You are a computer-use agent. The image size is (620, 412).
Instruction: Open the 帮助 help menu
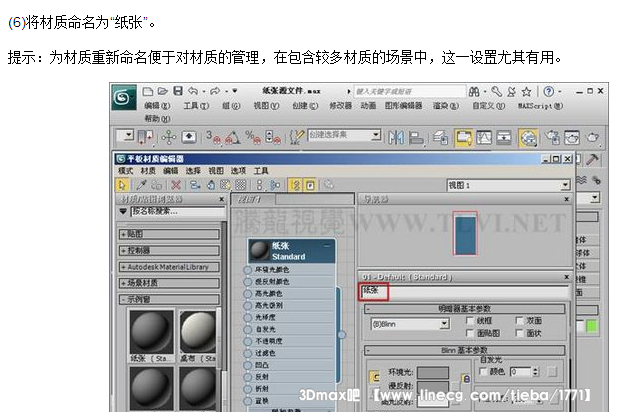point(157,118)
